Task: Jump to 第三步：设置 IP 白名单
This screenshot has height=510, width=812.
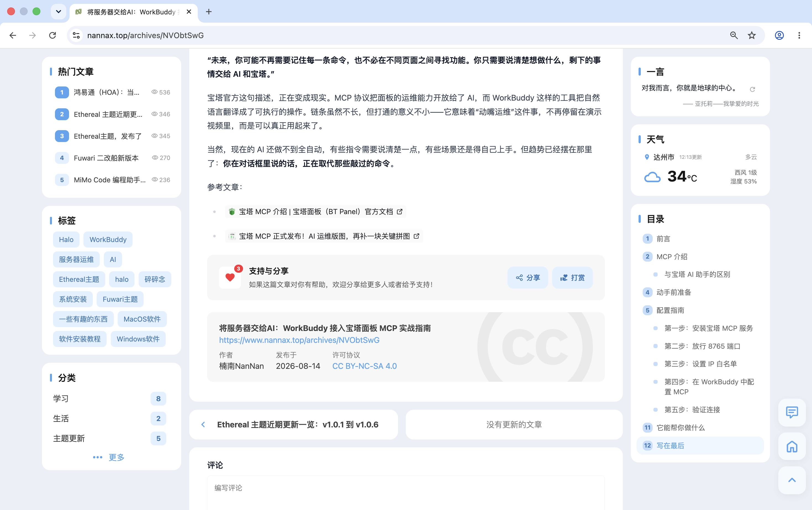Action: tap(700, 364)
